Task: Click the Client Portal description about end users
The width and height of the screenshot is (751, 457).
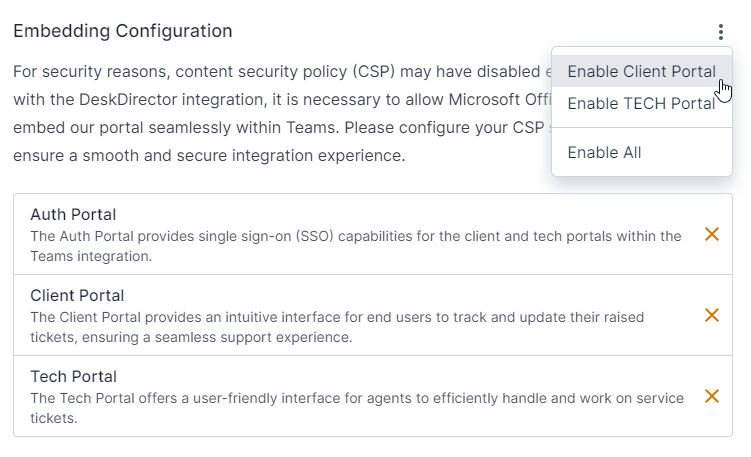Action: pyautogui.click(x=337, y=327)
